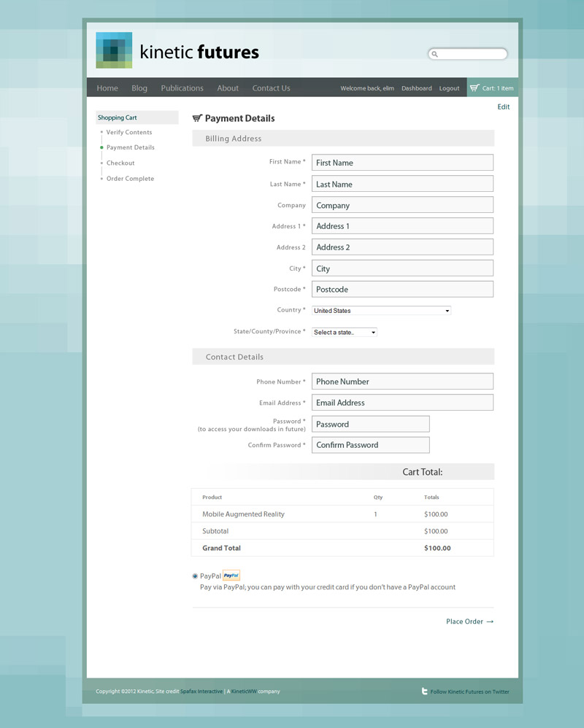The width and height of the screenshot is (584, 728).
Task: Open the Dashboard link
Action: pyautogui.click(x=416, y=88)
